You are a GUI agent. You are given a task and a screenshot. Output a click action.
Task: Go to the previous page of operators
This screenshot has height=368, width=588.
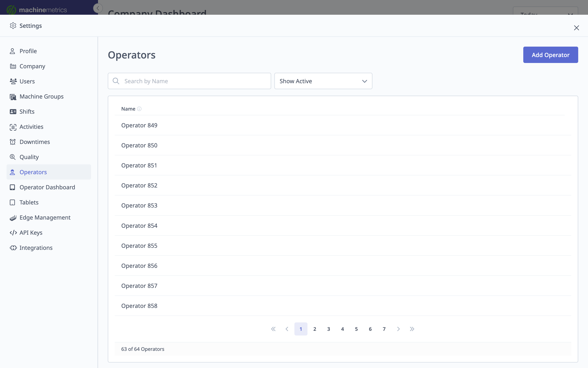(x=287, y=329)
